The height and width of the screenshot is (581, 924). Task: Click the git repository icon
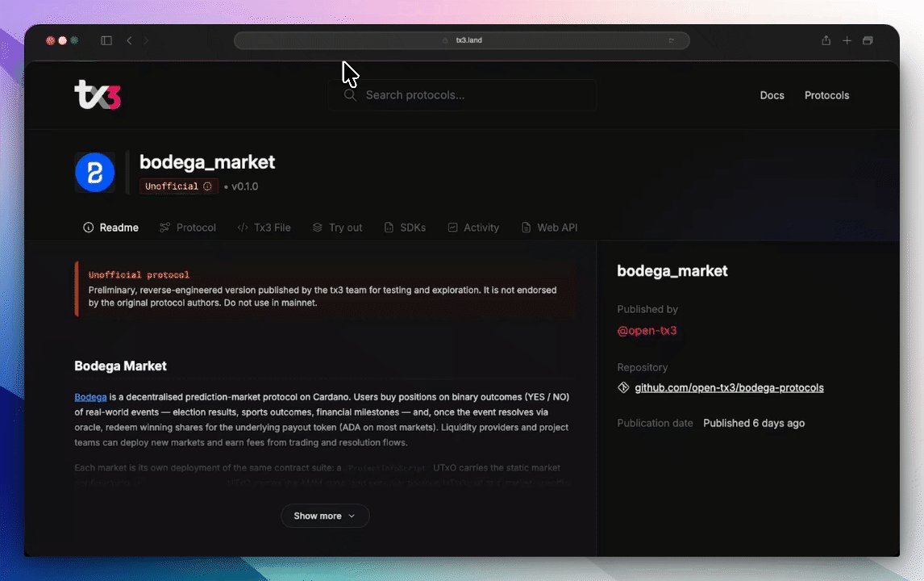(x=623, y=387)
